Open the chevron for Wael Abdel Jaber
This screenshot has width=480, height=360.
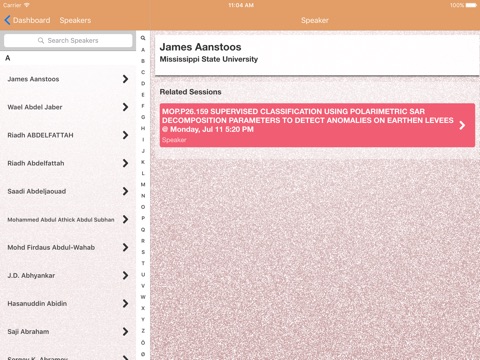(125, 107)
